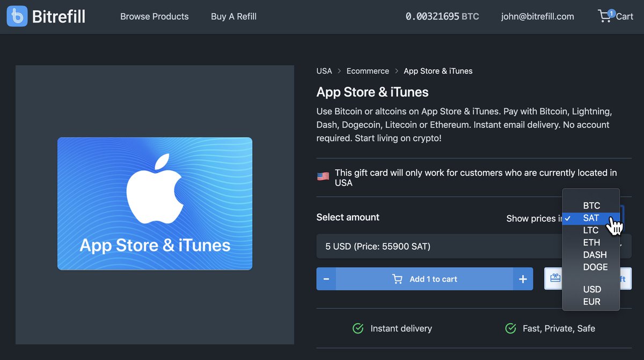Click the App Store & iTunes heading
The width and height of the screenshot is (644, 360).
372,92
